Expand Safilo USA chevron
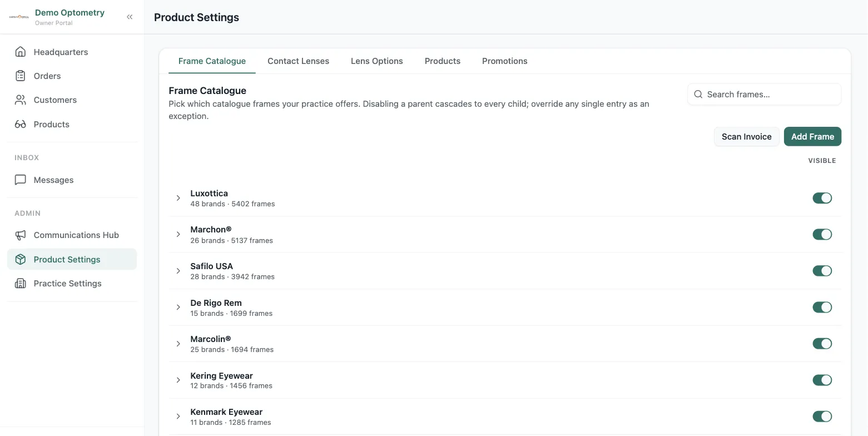Image resolution: width=868 pixels, height=436 pixels. click(178, 271)
